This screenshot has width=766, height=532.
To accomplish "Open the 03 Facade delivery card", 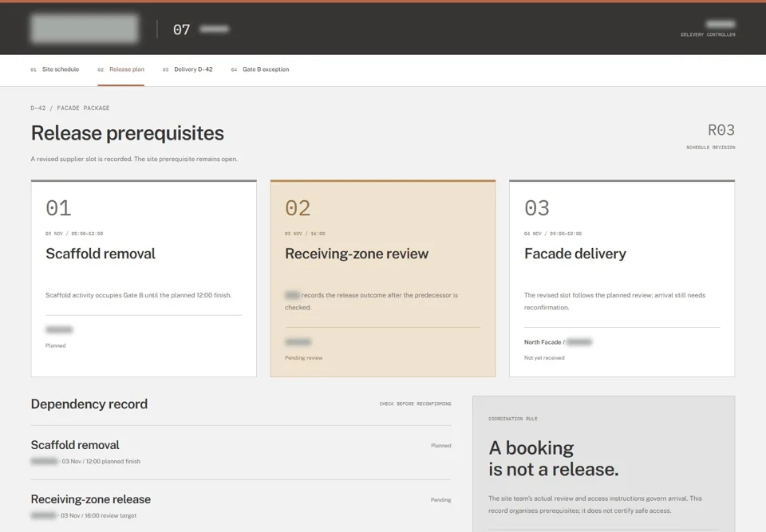I will pos(622,278).
